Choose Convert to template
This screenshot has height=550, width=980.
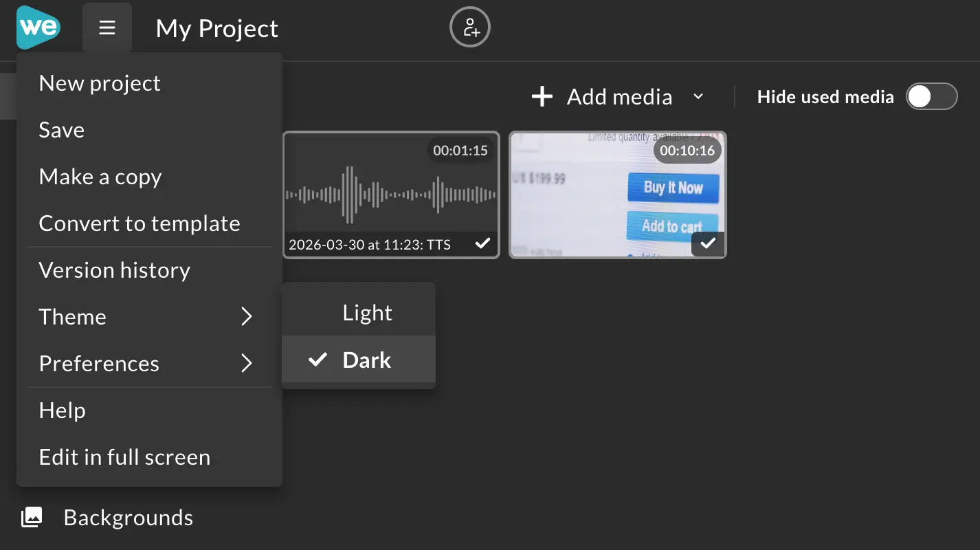pos(149,223)
